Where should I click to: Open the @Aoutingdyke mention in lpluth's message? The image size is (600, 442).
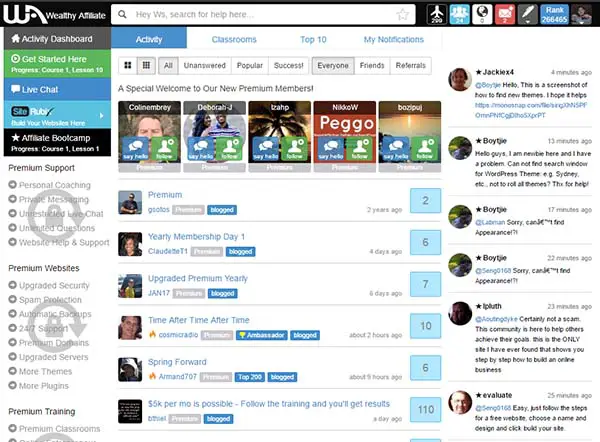click(x=496, y=319)
